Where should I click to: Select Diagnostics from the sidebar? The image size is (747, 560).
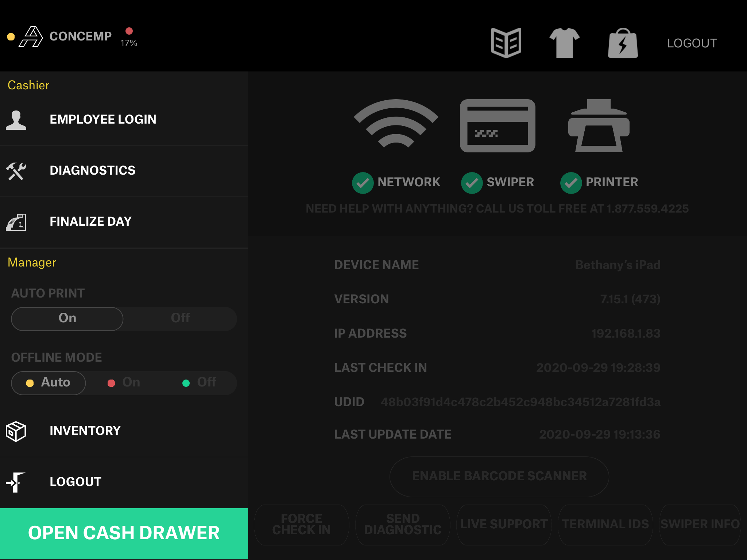(92, 171)
